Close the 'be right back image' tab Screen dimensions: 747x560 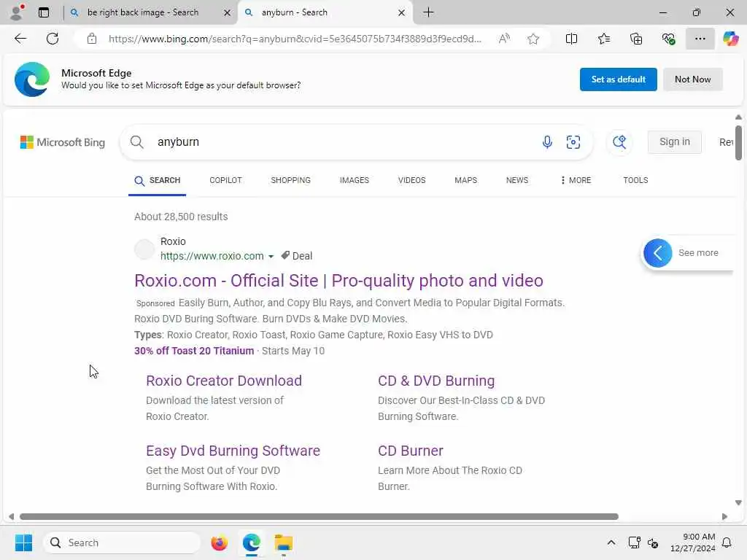(x=228, y=13)
